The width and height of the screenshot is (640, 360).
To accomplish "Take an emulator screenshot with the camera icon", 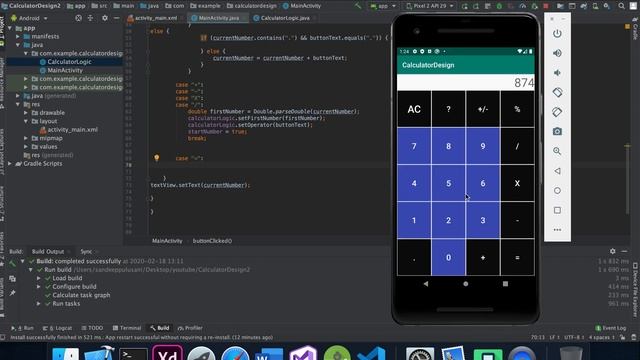I will 557,131.
